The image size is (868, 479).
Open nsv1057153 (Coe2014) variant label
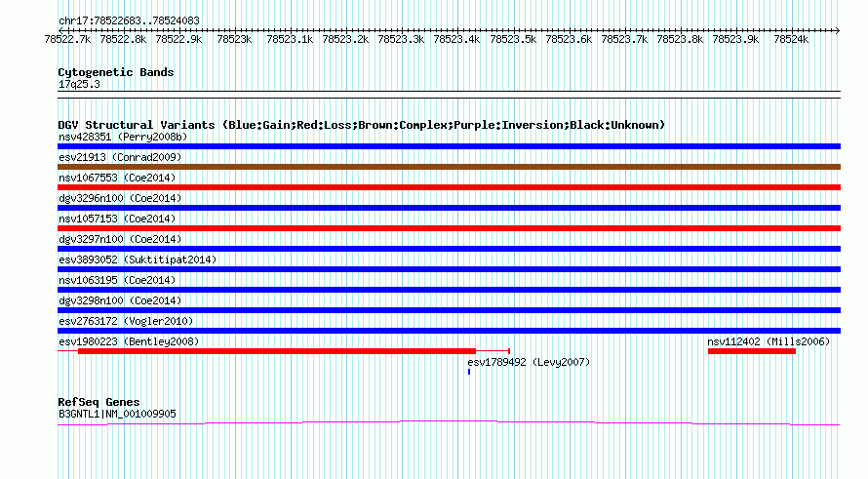coord(117,219)
